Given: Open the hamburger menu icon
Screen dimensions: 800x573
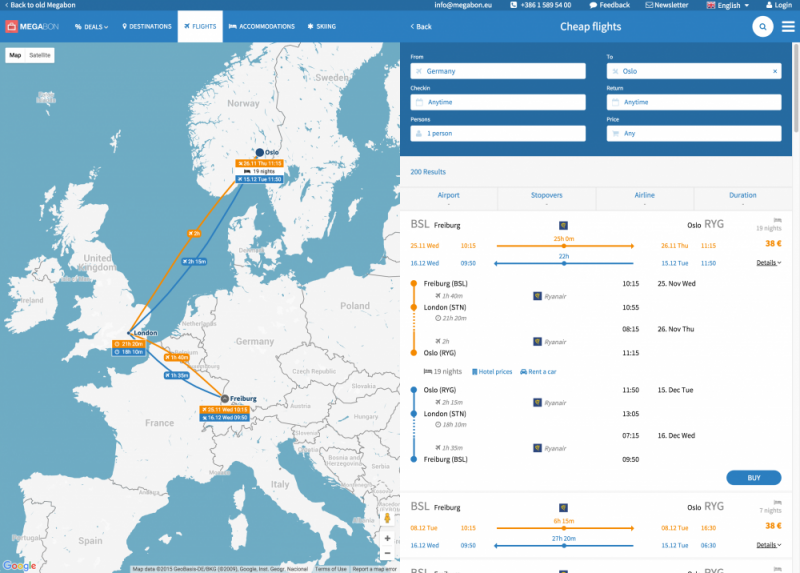Looking at the screenshot, I should point(788,27).
